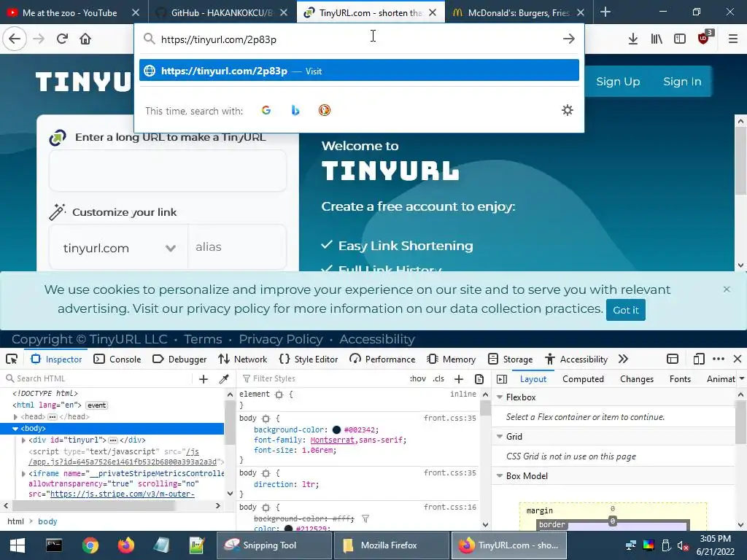Open the home page via house icon
The image size is (747, 560).
(85, 39)
